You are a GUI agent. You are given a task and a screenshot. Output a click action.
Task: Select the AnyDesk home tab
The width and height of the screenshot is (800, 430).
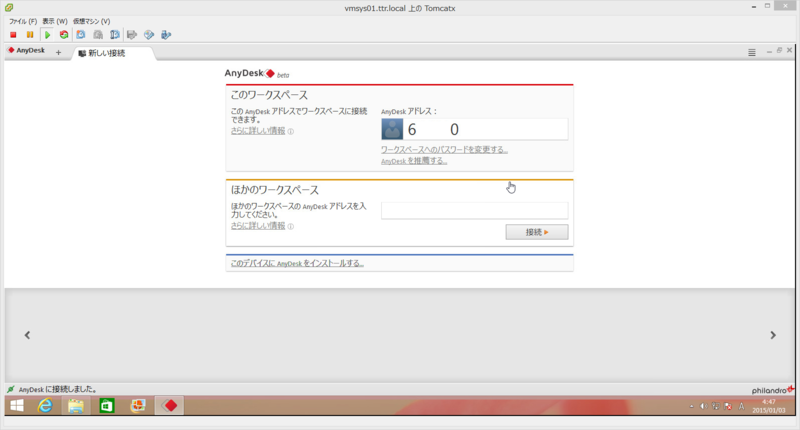click(27, 50)
